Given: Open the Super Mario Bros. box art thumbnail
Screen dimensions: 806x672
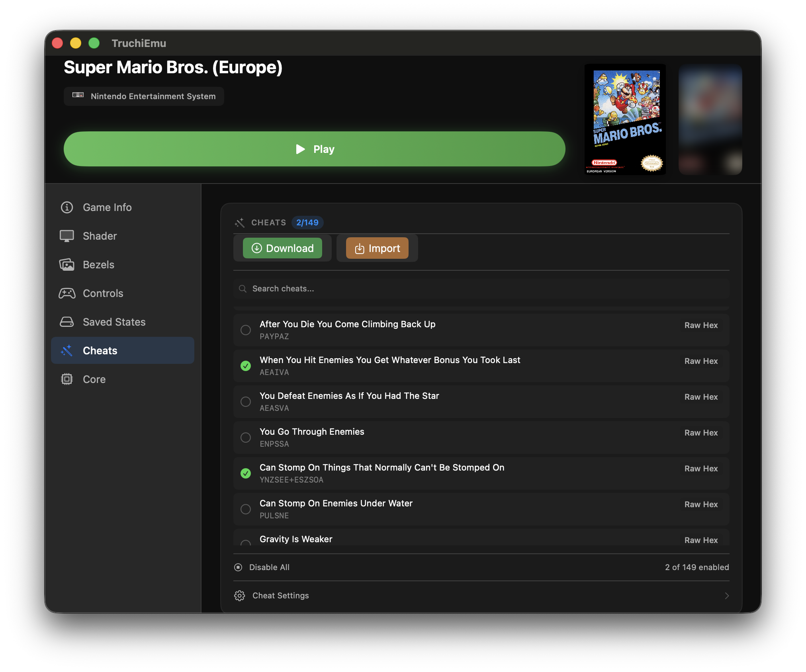Looking at the screenshot, I should (625, 119).
